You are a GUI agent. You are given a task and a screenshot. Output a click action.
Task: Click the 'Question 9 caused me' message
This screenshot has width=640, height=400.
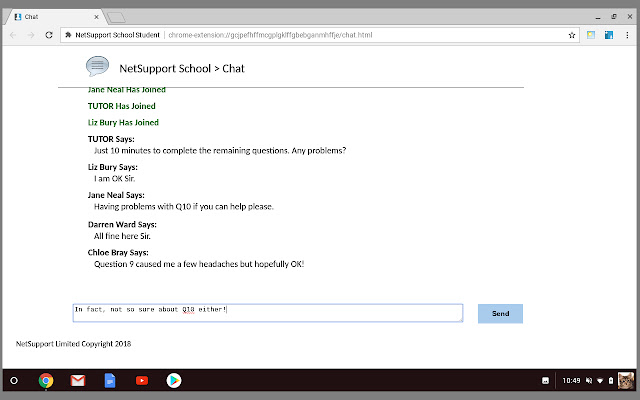[x=199, y=264]
